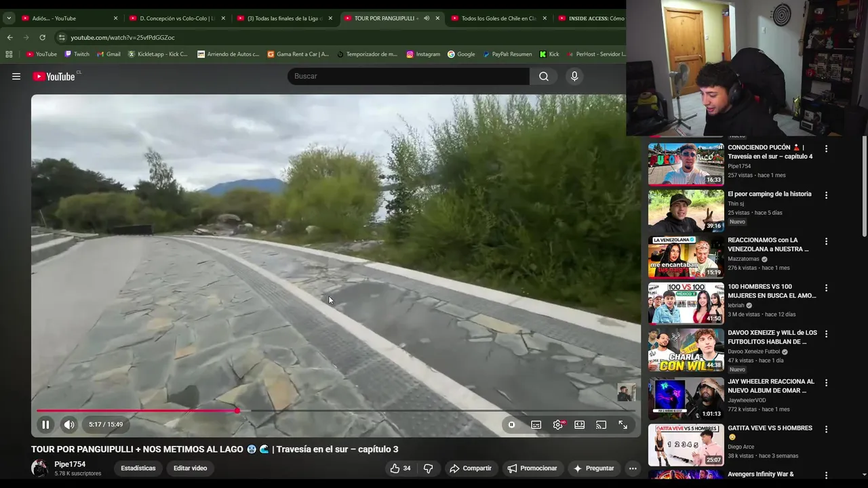The image size is (868, 488).
Task: Switch to Todas las finales de la Liga tab
Action: [283, 18]
